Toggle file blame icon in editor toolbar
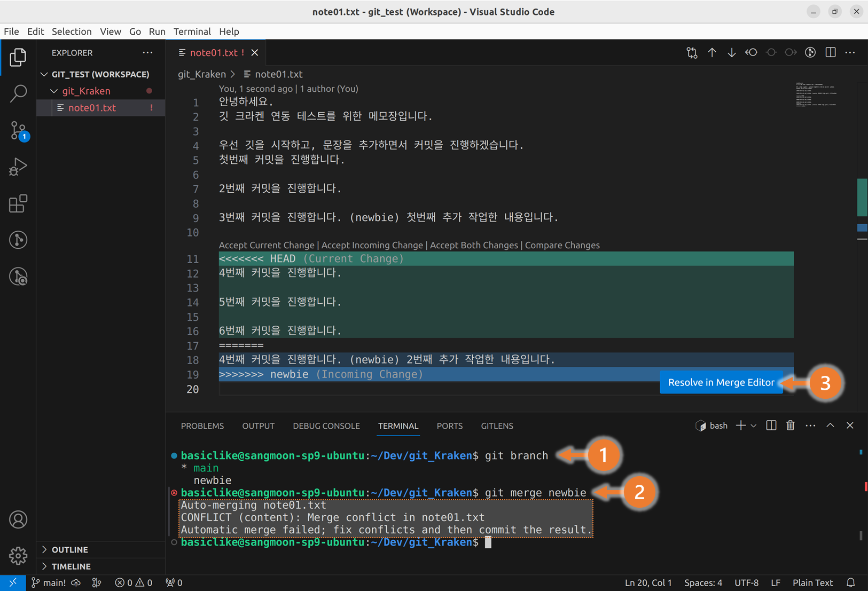 [x=810, y=52]
